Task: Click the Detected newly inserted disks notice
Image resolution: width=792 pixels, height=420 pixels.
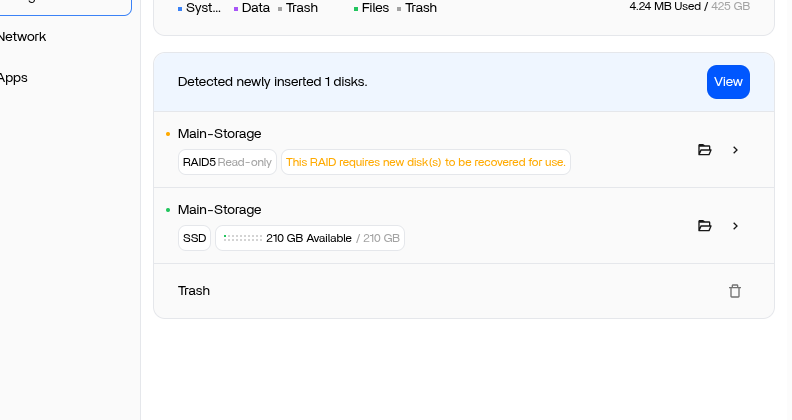Action: click(273, 82)
